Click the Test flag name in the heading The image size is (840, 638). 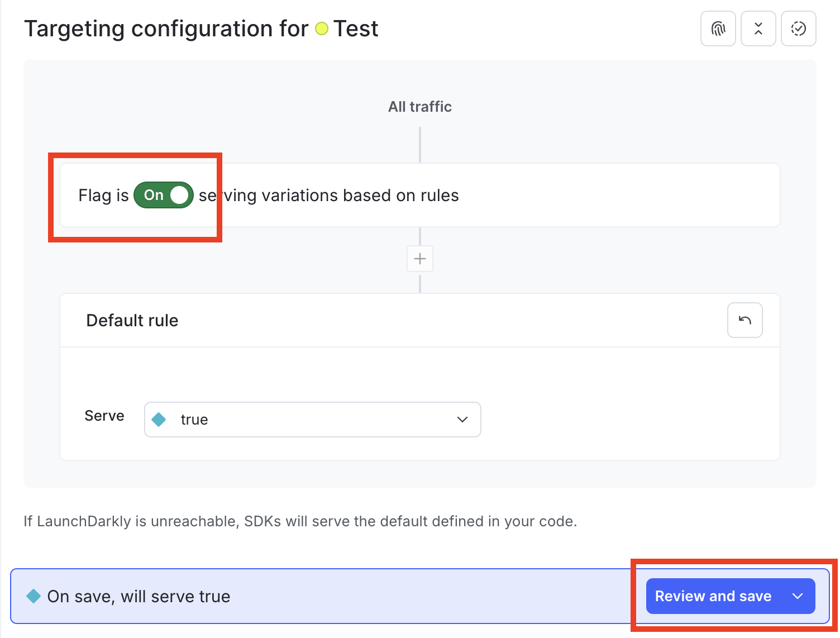356,28
